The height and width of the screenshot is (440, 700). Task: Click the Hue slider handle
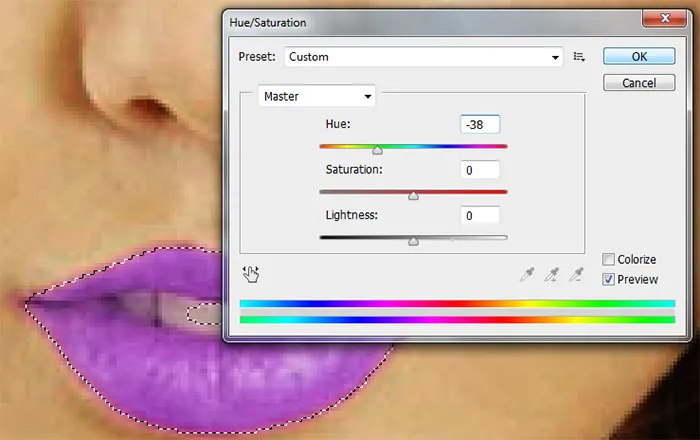point(377,150)
